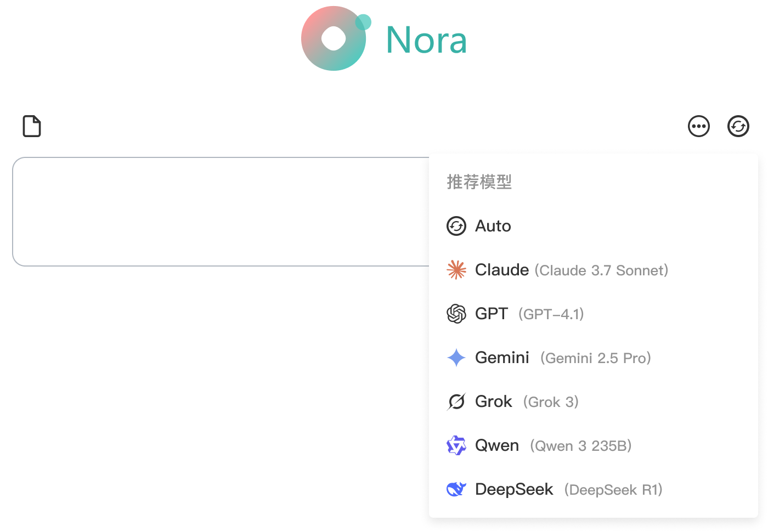Select the GPT-4.1 model
This screenshot has width=768, height=532.
594,314
